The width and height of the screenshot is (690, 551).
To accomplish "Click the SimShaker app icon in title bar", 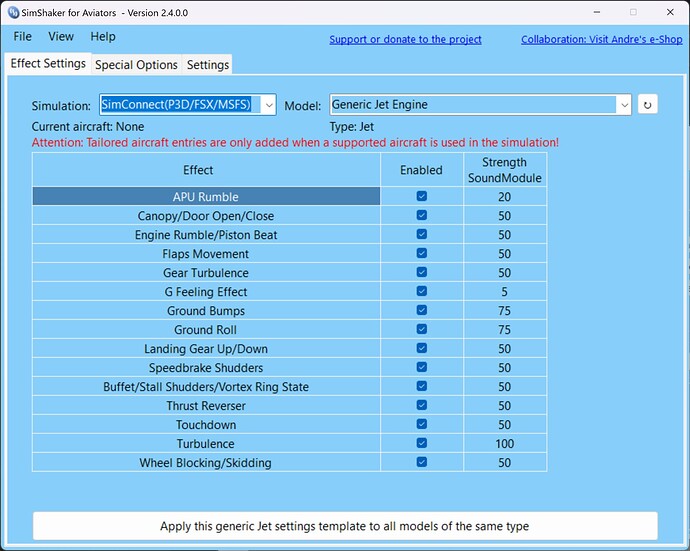I will [x=14, y=13].
